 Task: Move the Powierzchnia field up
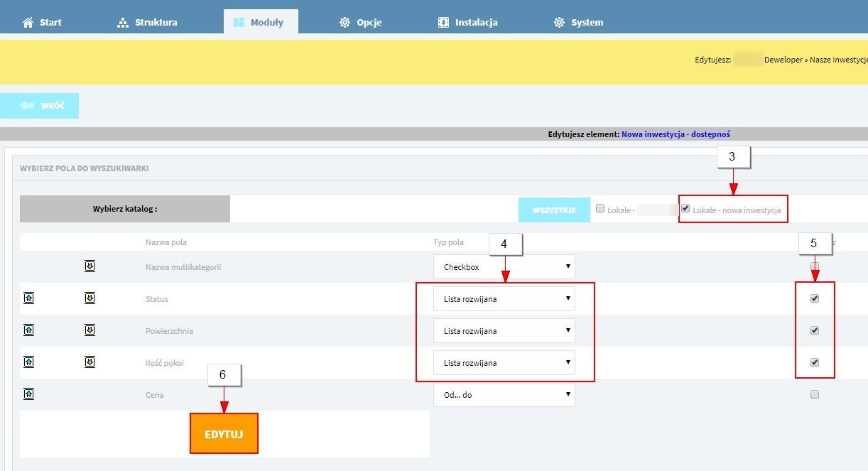(28, 330)
